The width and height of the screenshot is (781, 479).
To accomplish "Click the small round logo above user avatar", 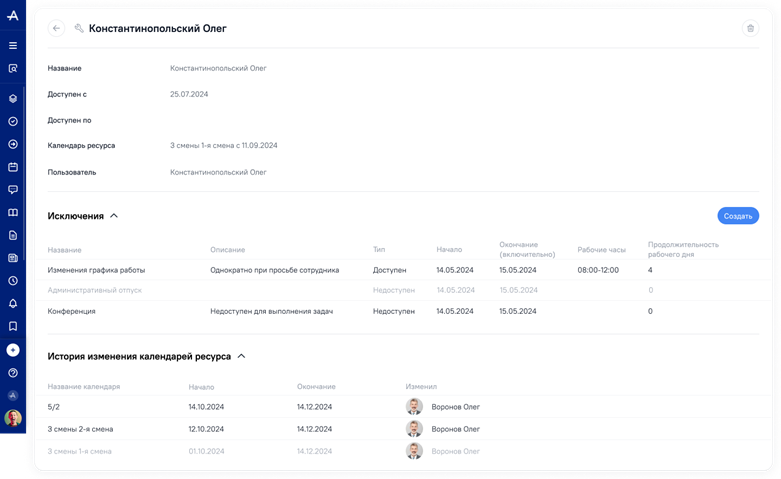I will 13,395.
